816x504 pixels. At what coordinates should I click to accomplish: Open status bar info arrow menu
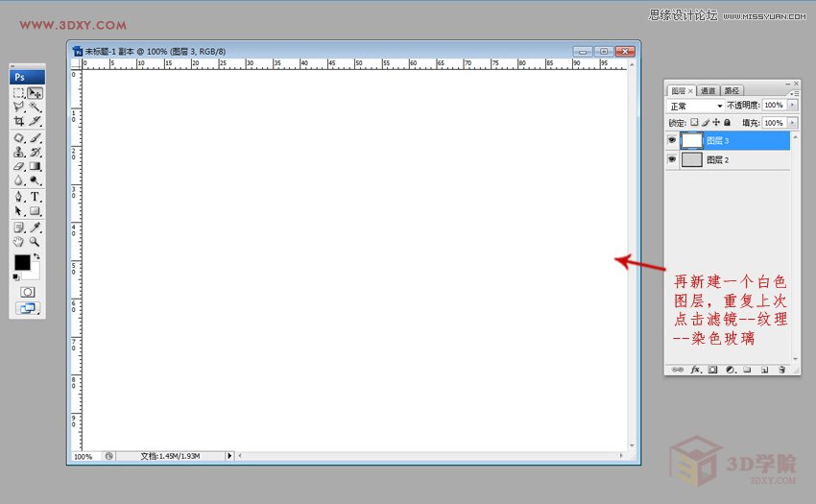pyautogui.click(x=229, y=456)
